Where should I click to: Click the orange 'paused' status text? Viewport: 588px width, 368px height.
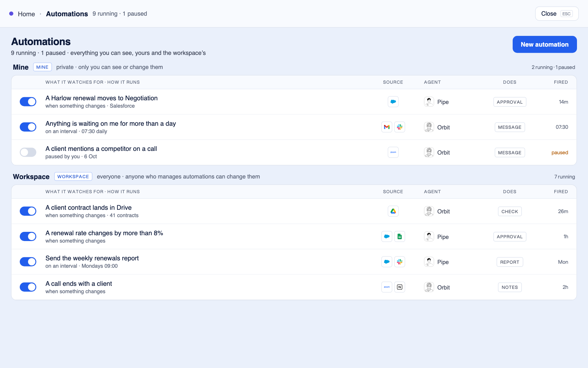tap(560, 152)
